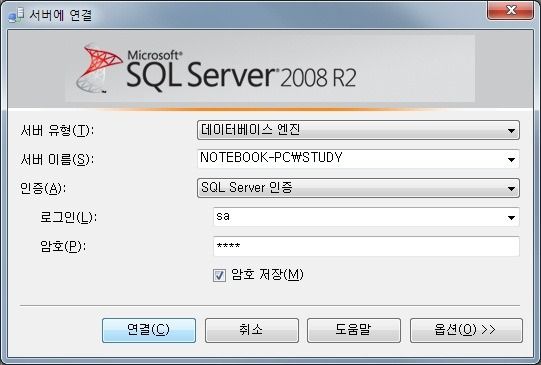
Task: Close the 서버에 연결 dialog window
Action: (510, 10)
